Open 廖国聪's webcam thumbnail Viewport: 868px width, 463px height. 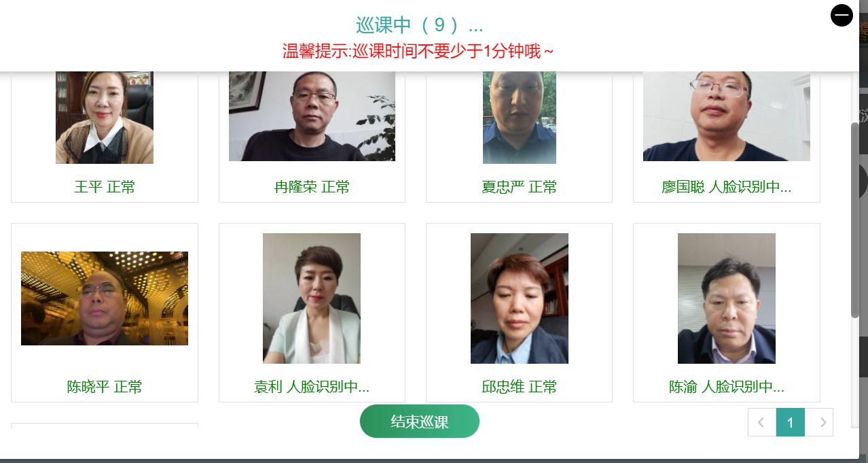[x=727, y=116]
